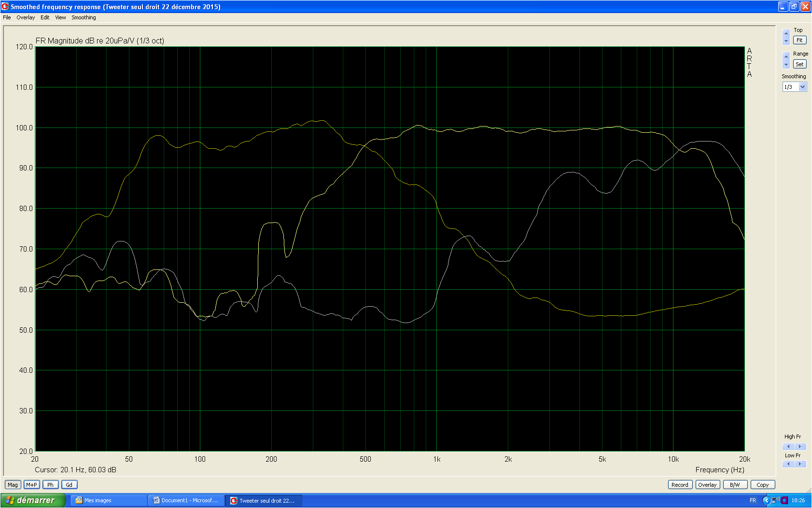
Task: Shift Low Fr to the right
Action: tap(800, 464)
